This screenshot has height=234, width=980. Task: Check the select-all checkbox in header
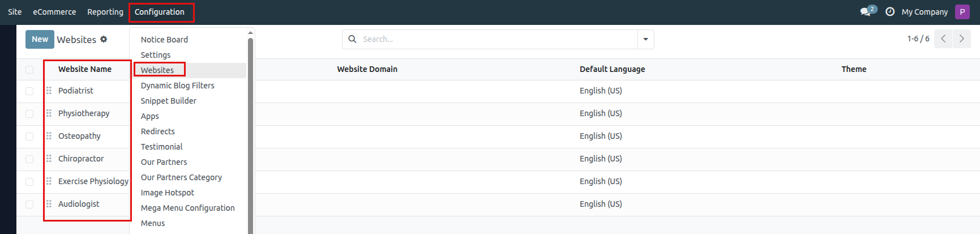pos(29,70)
